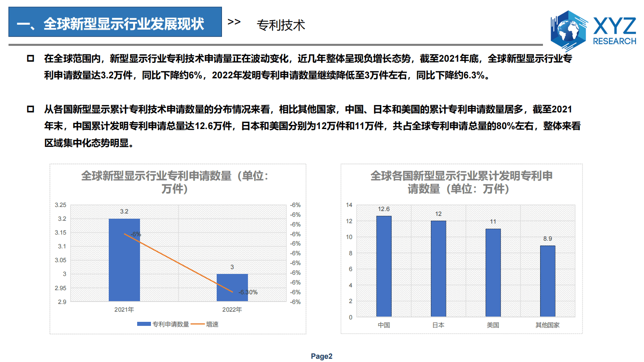
Task: Click the 14 axis value in right chart
Action: coord(349,205)
